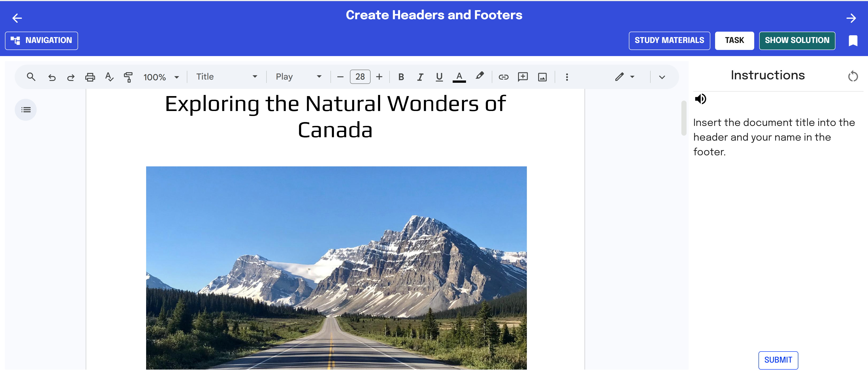Go to next task with right arrow
868x373 pixels.
[x=851, y=18]
